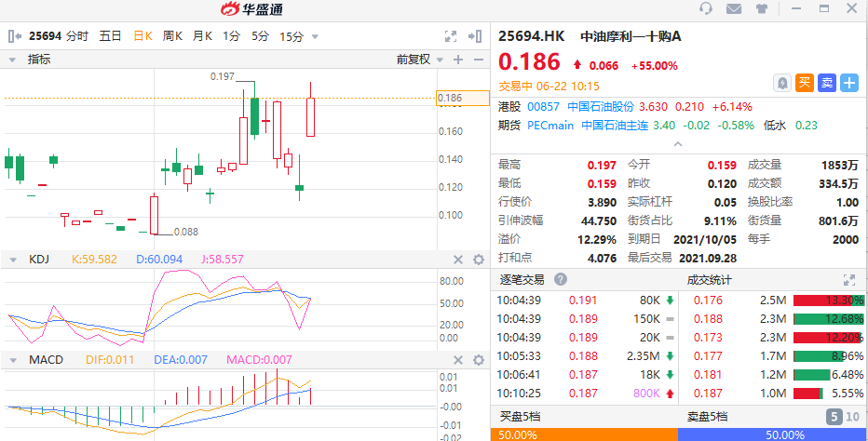Viewport: 868px width, 441px height.
Task: Click the blue 卖 sell button
Action: 826,84
